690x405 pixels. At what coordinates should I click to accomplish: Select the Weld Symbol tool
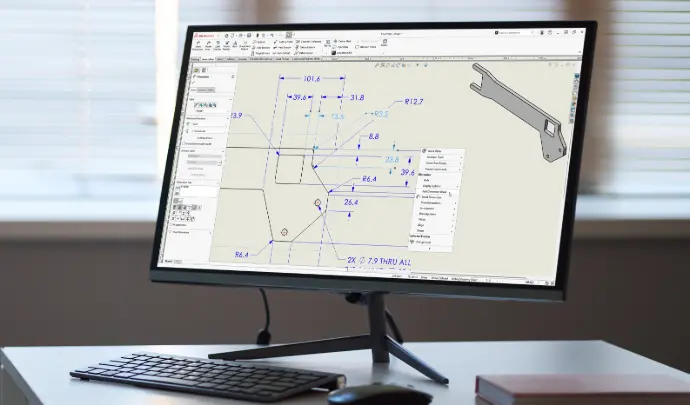pyautogui.click(x=282, y=47)
